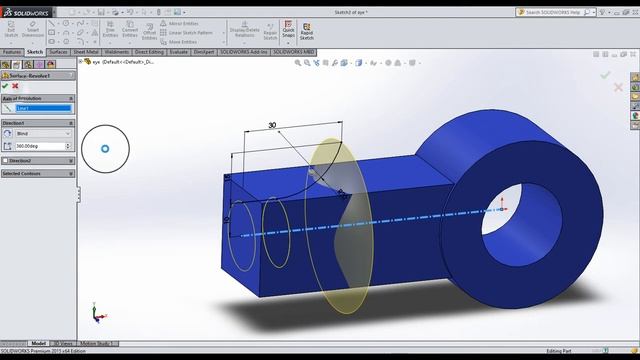Expand the Selected Contours section

(x=71, y=174)
